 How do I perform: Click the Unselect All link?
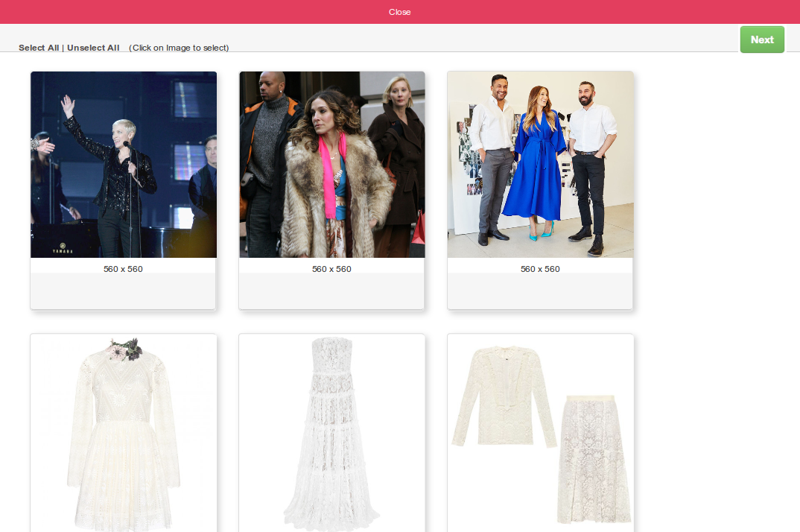(x=93, y=48)
